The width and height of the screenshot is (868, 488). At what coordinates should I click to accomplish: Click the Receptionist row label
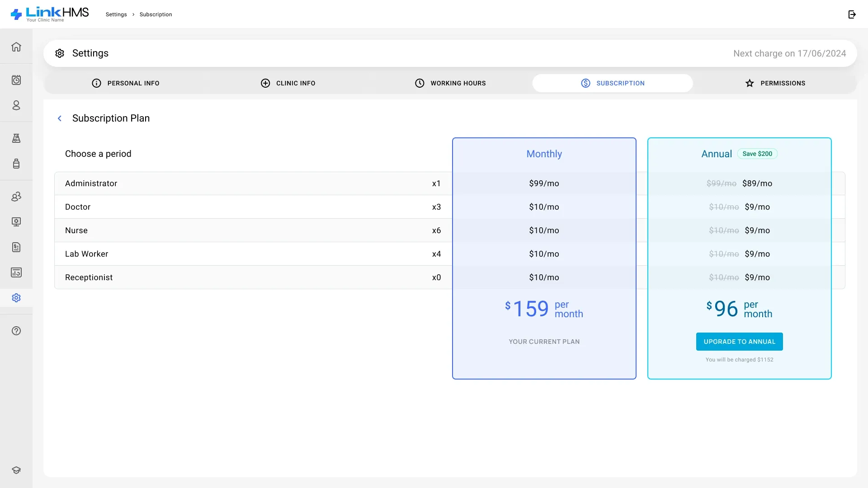pyautogui.click(x=89, y=277)
